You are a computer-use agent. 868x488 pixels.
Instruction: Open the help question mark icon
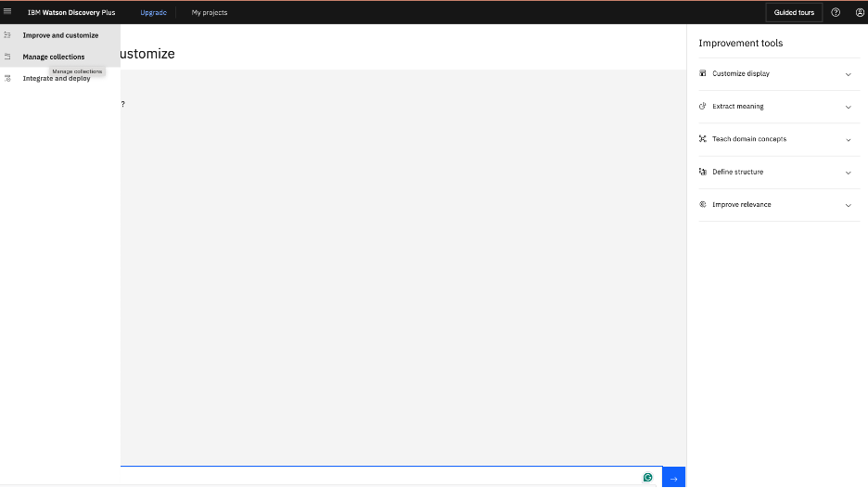pyautogui.click(x=836, y=12)
